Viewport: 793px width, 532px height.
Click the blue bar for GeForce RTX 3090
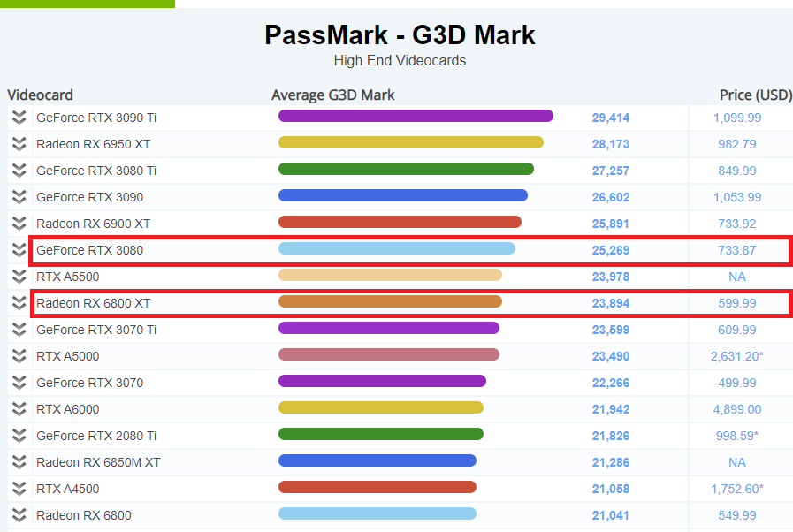click(x=403, y=195)
